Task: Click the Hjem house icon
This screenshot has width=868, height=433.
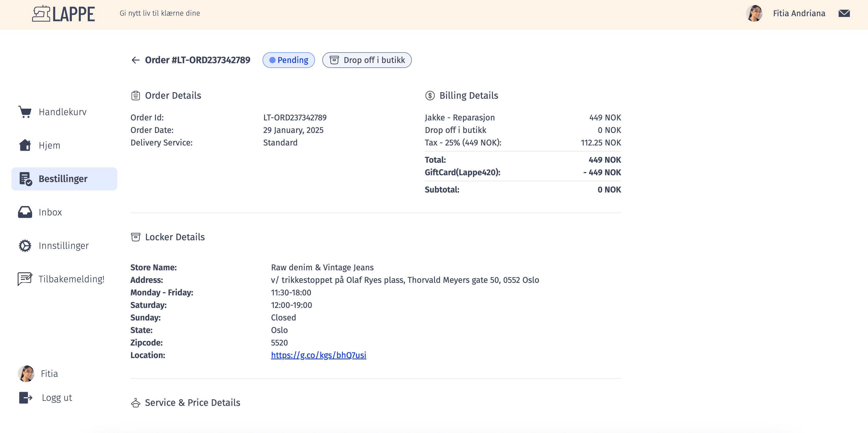Action: (25, 145)
